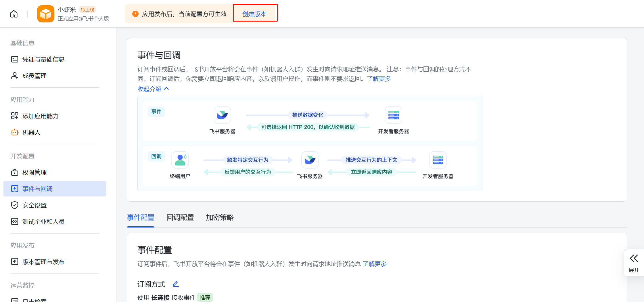The width and height of the screenshot is (644, 302).
Task: Collapse the intro with 收起介绍
Action: coord(153,89)
